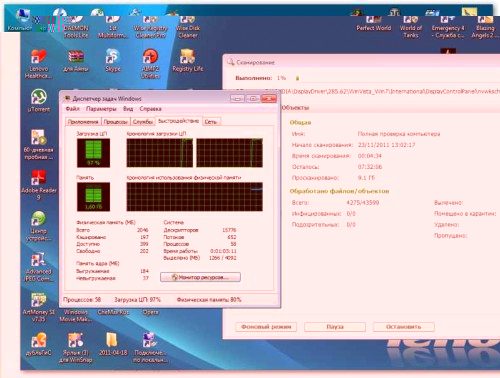500x378 pixels.
Task: Open the дубльГИС desktop icon
Action: point(39,344)
